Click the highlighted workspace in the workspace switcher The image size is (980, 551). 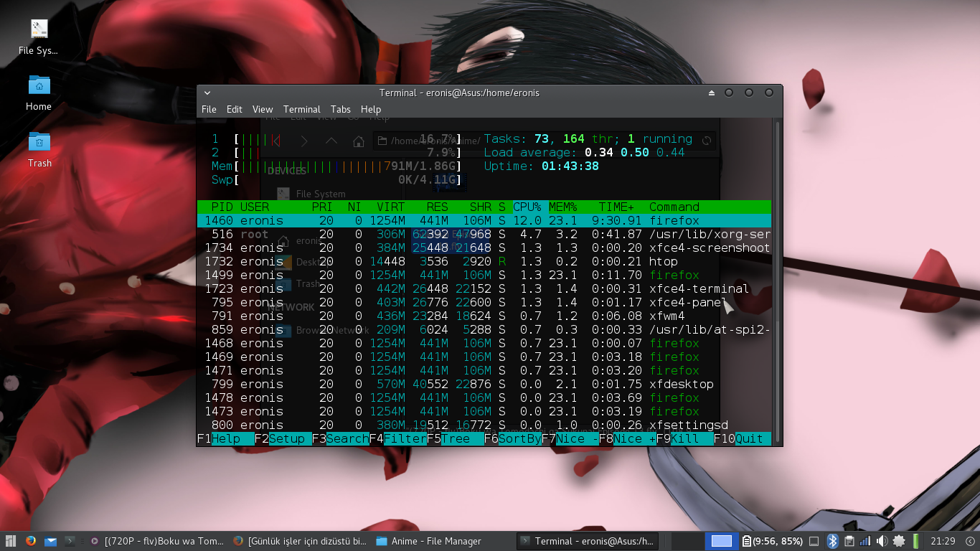click(722, 541)
